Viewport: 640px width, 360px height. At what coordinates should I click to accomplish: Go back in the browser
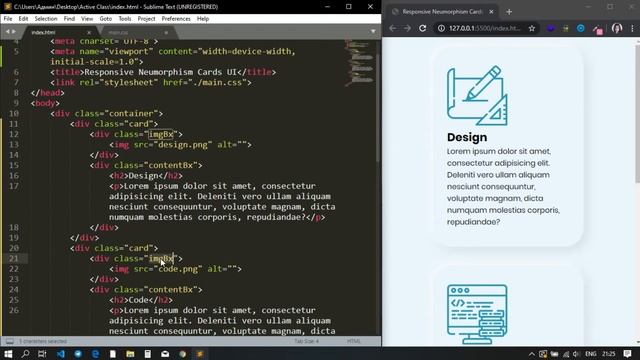pos(392,28)
